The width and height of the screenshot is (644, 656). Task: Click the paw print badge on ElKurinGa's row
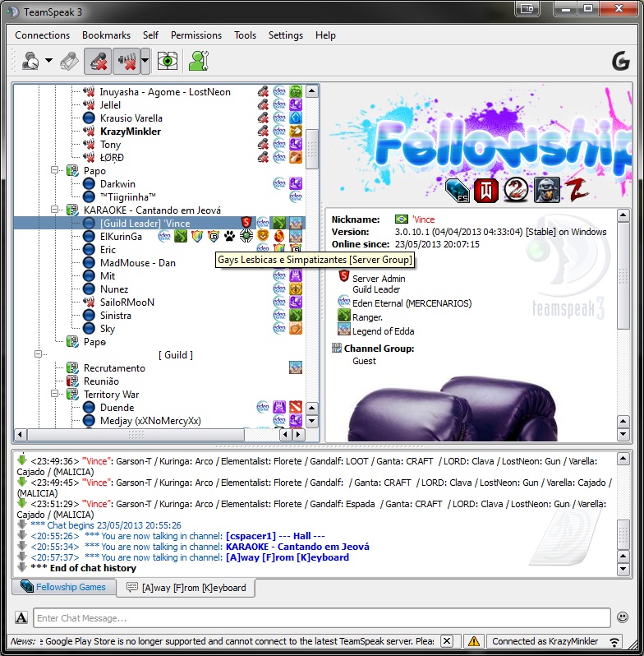click(x=229, y=237)
